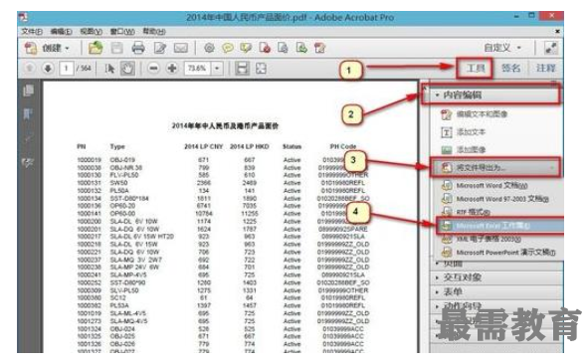
Task: Expand the 交互对象 section
Action: [x=463, y=277]
